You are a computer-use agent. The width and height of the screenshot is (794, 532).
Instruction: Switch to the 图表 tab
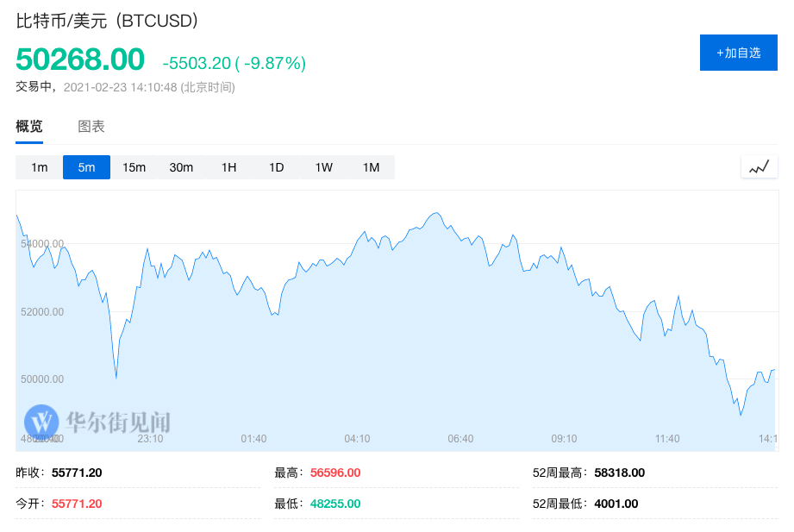point(90,126)
